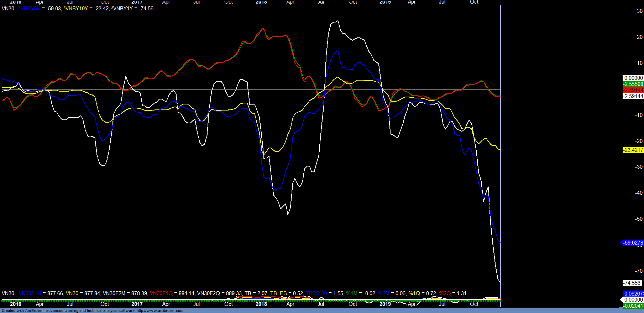Screen dimensions: 644x313
Task: Click the TB_PS label in lower legend
Action: 278,293
